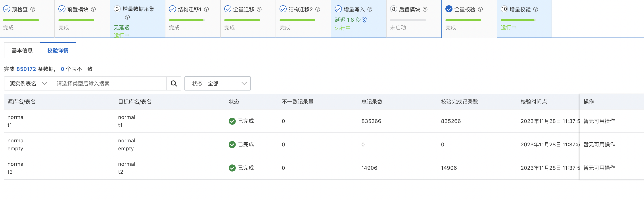
Task: Open the 源实例表名 search type dropdown
Action: pyautogui.click(x=28, y=83)
